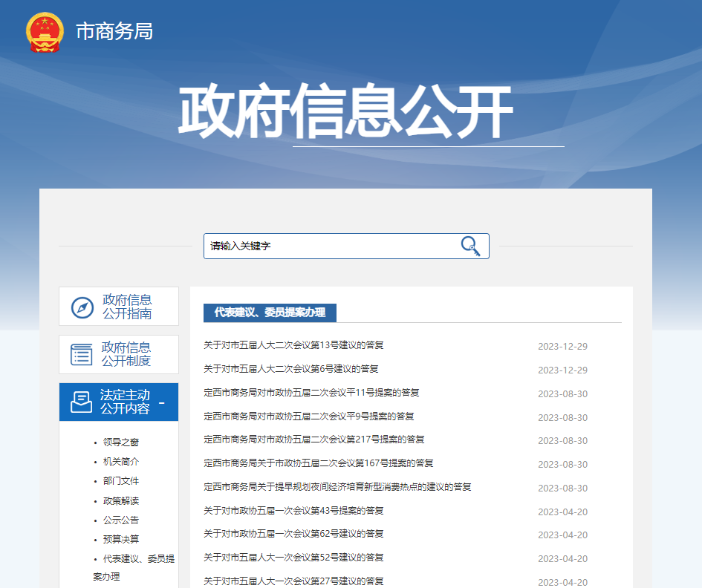Image resolution: width=702 pixels, height=588 pixels.
Task: Collapse the 法定主动公开内容 section via minus sign
Action: [x=162, y=402]
